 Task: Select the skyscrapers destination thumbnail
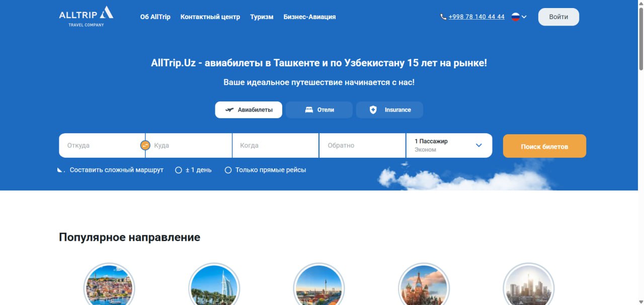[528, 284]
